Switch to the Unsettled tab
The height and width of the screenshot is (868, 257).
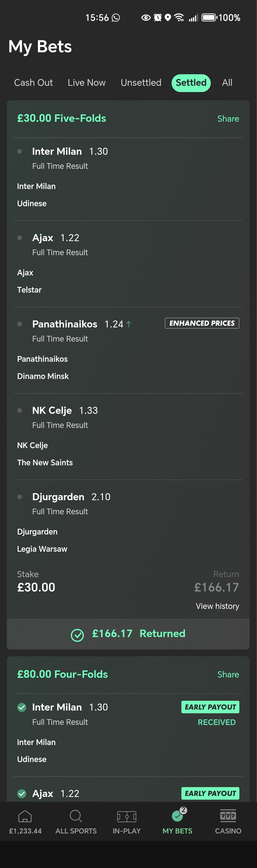[141, 83]
